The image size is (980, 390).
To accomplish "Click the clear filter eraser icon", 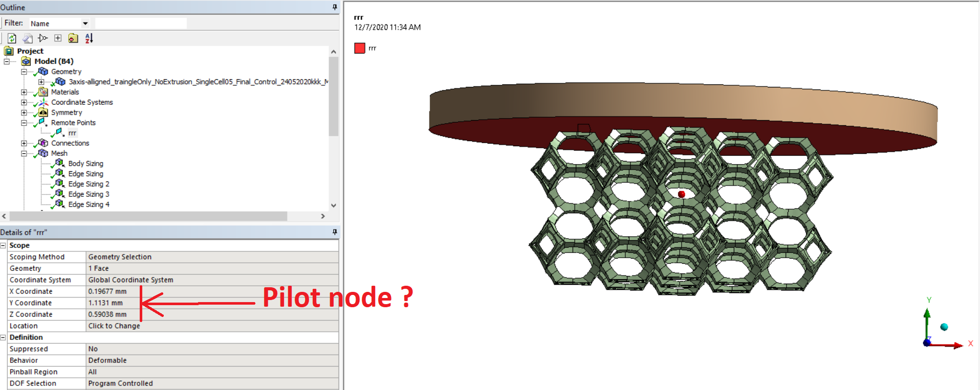I will 28,38.
